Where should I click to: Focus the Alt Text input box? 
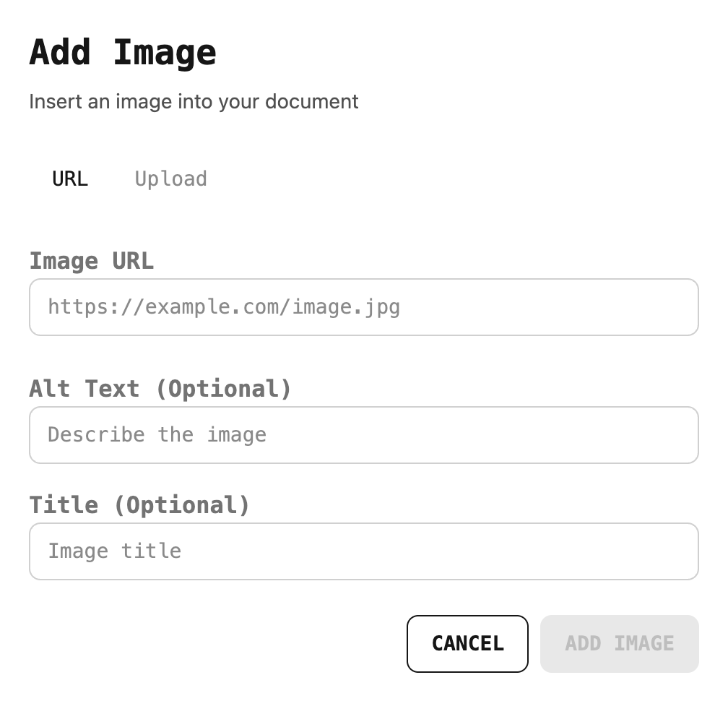point(363,434)
